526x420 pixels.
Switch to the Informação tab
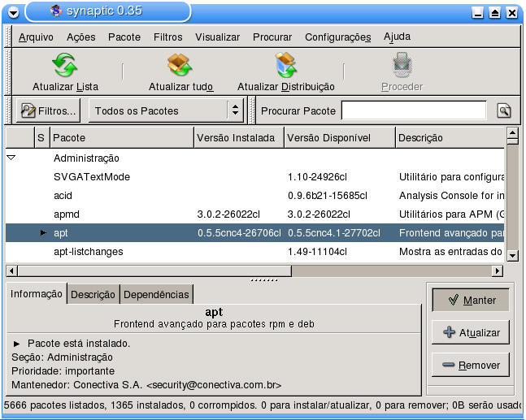[37, 294]
